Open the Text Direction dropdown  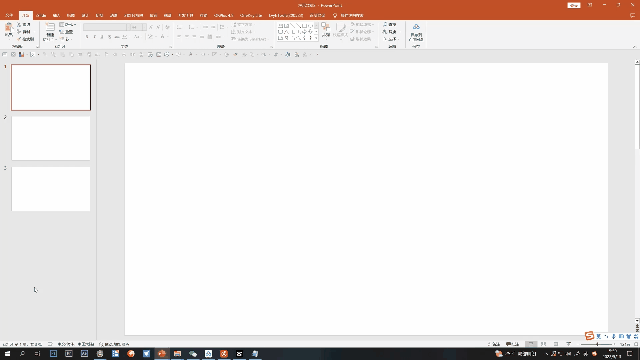(243, 25)
